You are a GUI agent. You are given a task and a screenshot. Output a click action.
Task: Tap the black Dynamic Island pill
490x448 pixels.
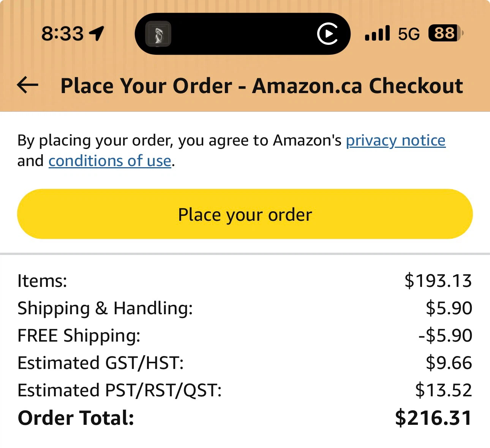click(x=242, y=34)
